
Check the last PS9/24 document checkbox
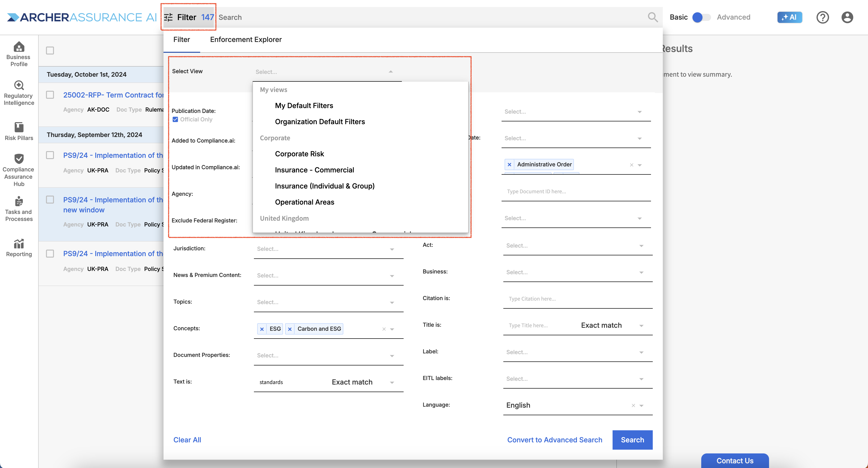[50, 254]
